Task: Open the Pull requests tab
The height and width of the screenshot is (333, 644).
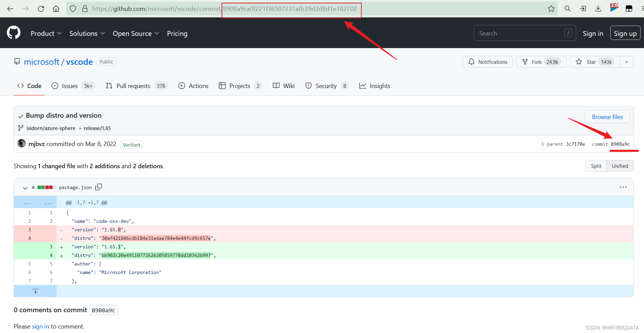Action: 137,86
